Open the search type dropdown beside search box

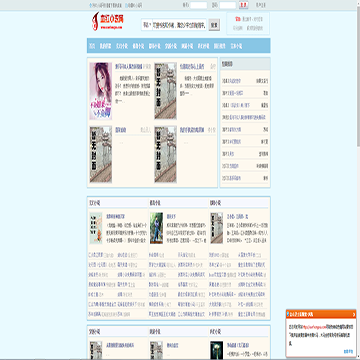pos(147,25)
